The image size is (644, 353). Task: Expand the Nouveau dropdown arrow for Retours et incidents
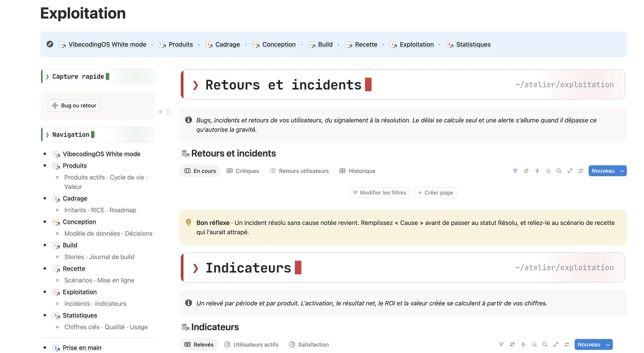pyautogui.click(x=622, y=171)
